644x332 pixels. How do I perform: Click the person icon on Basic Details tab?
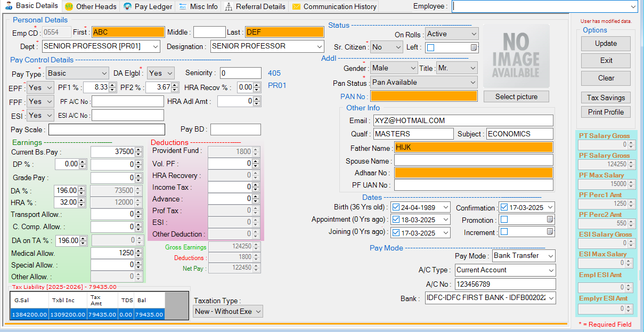(7, 6)
